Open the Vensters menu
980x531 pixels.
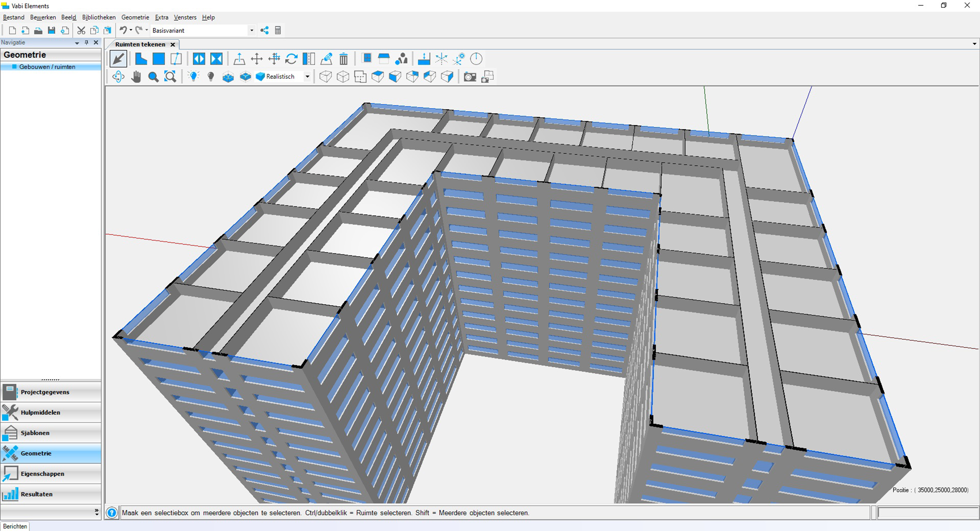click(185, 17)
